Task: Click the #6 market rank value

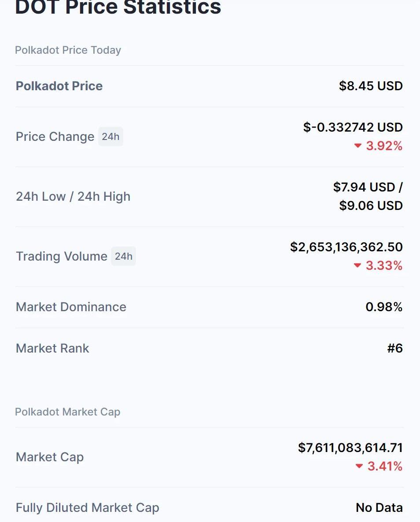Action: 395,348
